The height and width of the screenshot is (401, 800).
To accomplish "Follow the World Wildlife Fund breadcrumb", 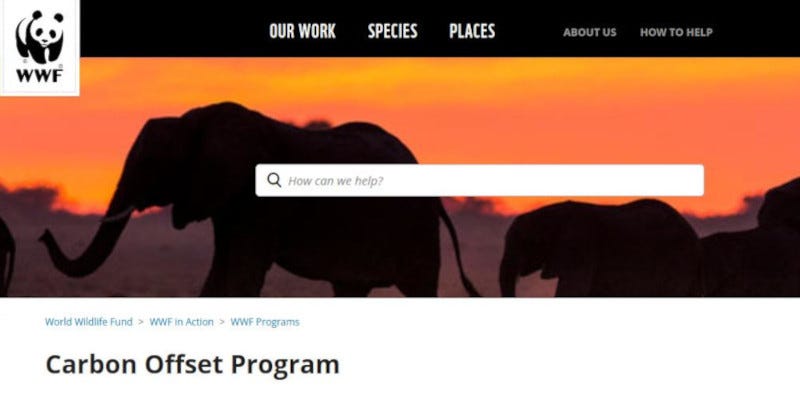I will coord(89,322).
